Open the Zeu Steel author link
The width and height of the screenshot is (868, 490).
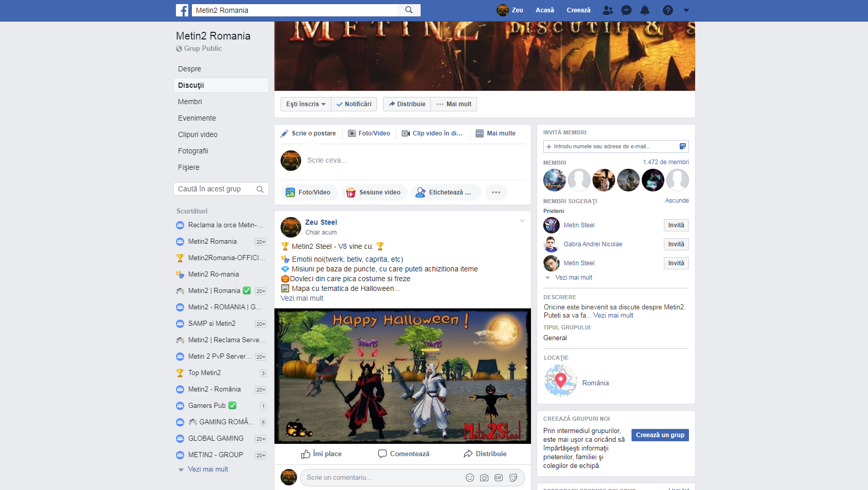[321, 222]
